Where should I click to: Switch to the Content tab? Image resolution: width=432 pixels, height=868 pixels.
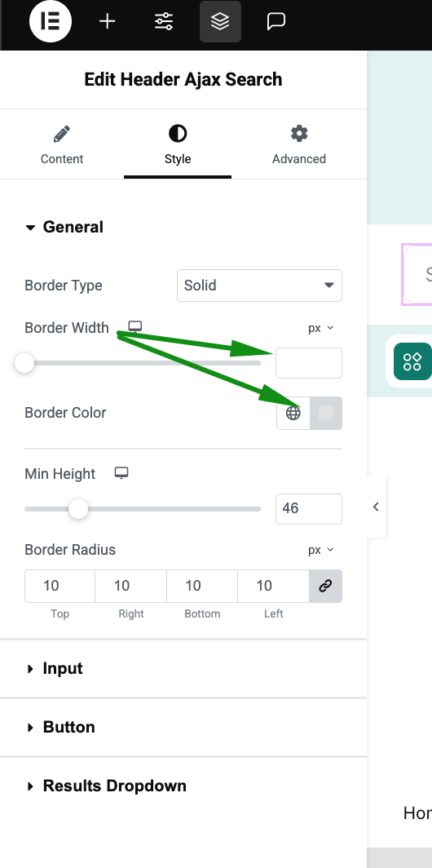point(62,144)
